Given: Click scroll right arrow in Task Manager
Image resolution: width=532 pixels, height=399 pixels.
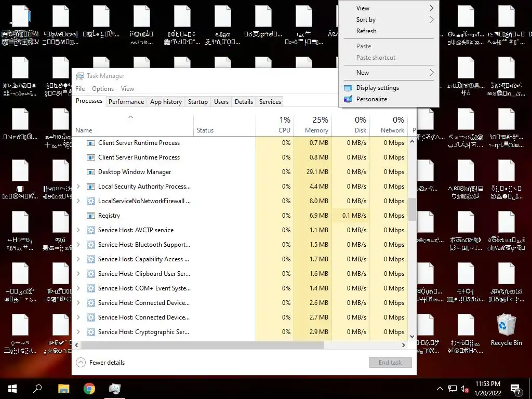Looking at the screenshot, I should pos(403,345).
